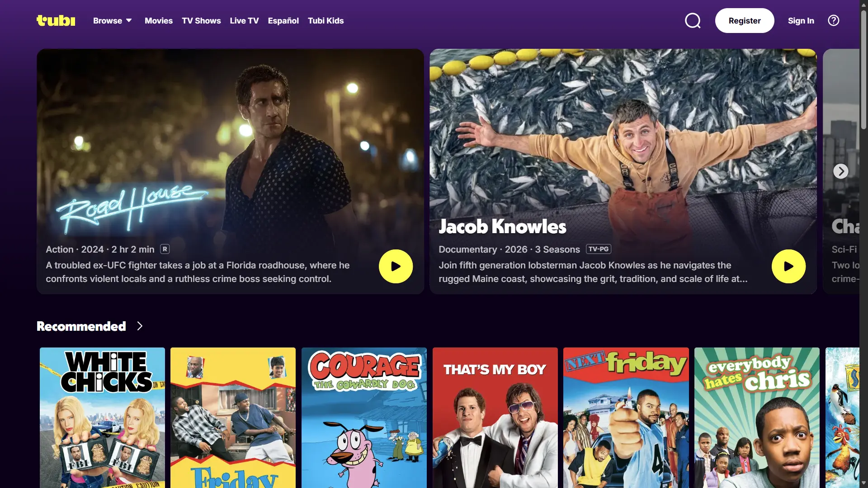Select the Español category
868x488 pixels.
pos(283,21)
